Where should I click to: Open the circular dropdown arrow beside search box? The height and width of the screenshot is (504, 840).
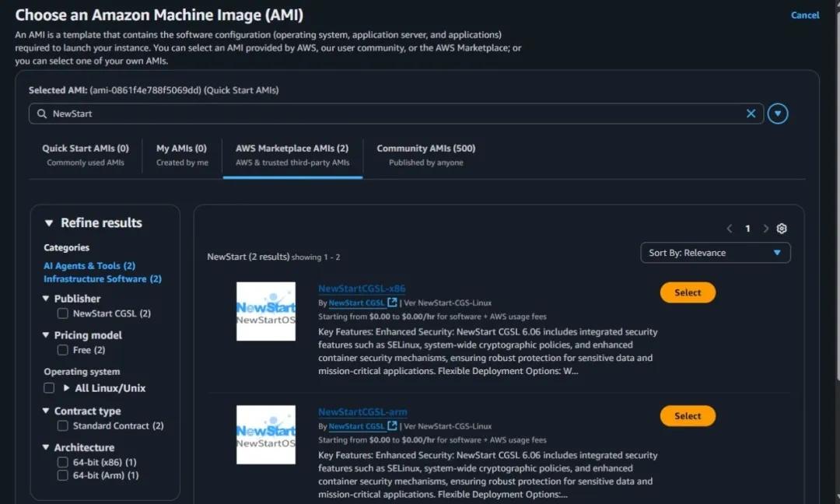point(777,114)
